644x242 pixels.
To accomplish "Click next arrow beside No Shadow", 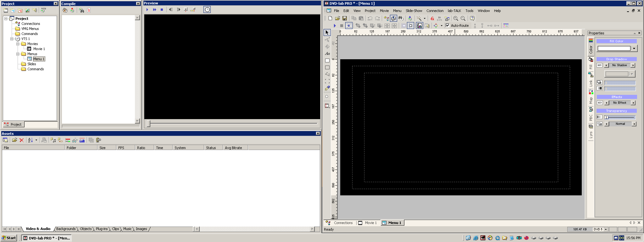I will coord(633,65).
